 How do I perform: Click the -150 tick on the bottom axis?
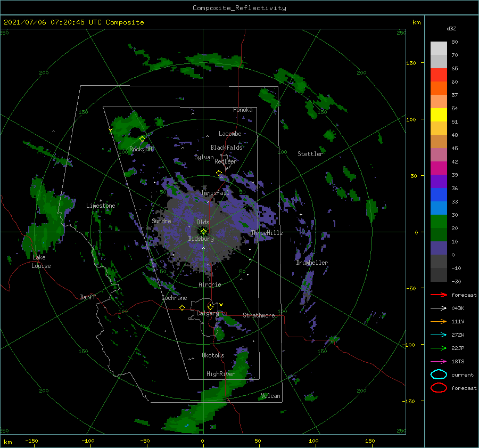tap(31, 441)
